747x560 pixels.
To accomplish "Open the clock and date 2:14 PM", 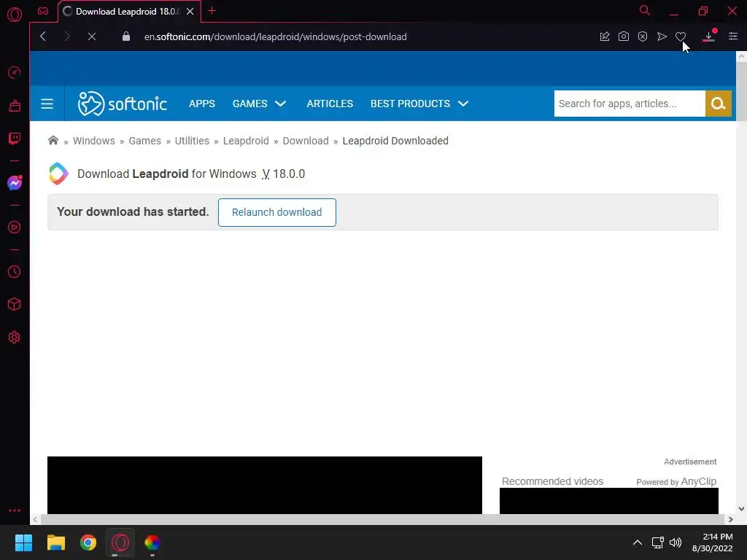I will click(712, 542).
